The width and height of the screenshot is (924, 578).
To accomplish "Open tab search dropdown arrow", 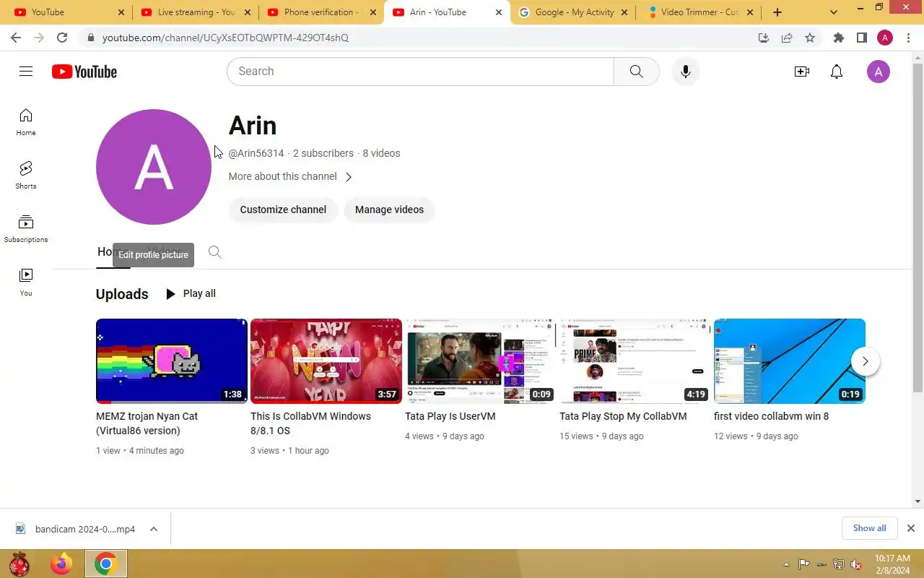I will (834, 12).
